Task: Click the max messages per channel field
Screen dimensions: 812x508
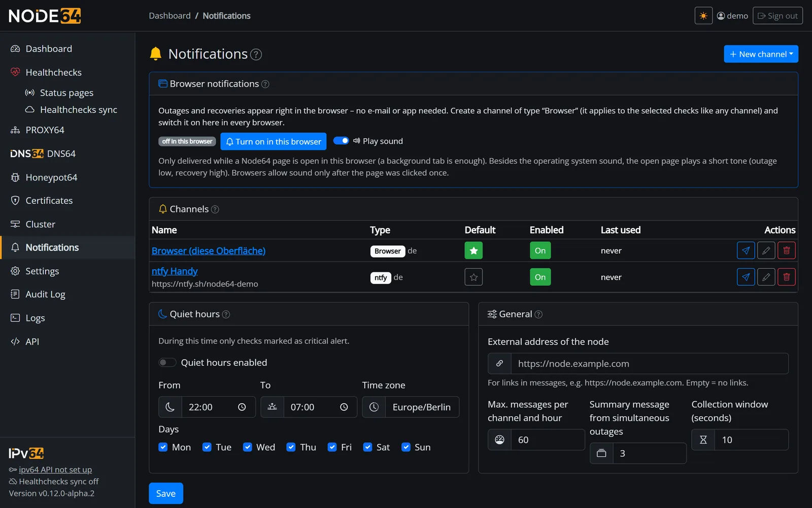Action: click(548, 440)
